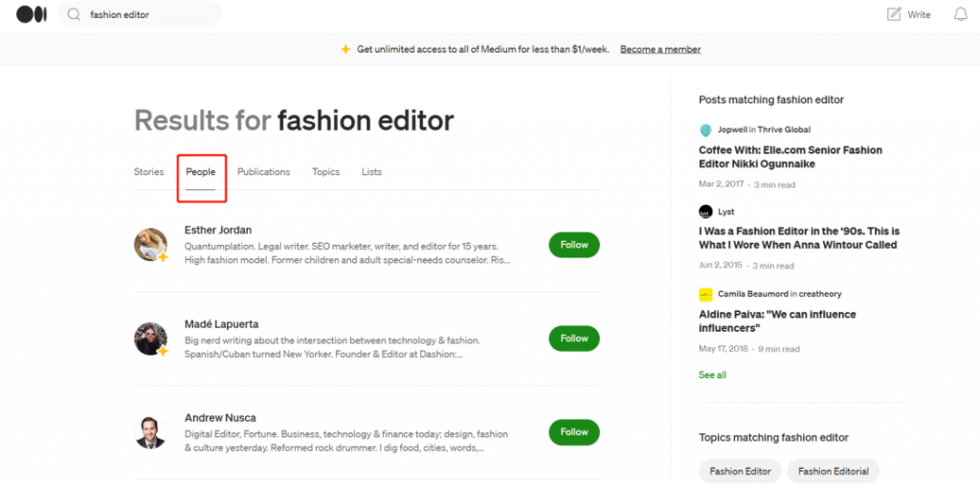Click the Write pencil icon

point(895,14)
